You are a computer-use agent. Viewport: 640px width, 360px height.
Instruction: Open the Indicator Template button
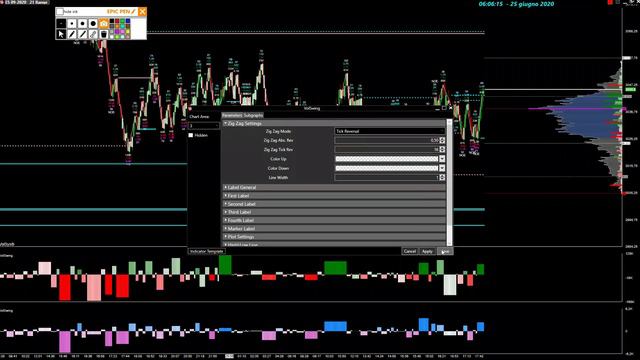point(207,251)
